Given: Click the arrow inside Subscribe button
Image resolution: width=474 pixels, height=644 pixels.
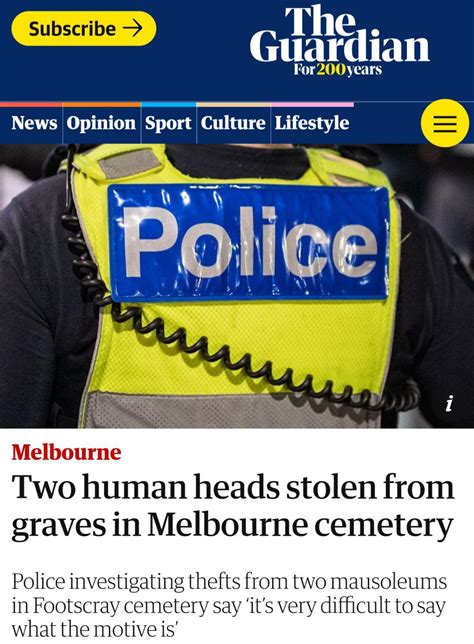Looking at the screenshot, I should point(133,28).
